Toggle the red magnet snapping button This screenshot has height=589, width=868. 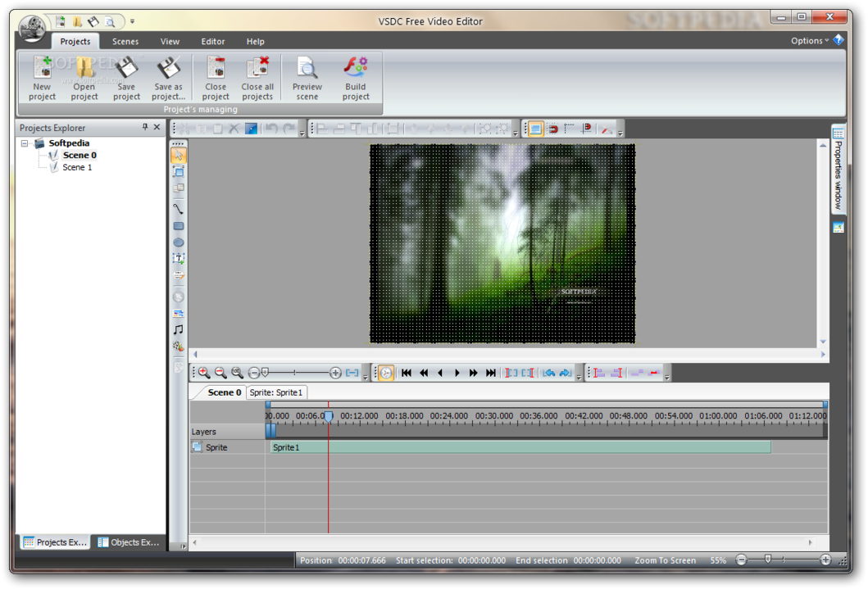click(x=552, y=129)
